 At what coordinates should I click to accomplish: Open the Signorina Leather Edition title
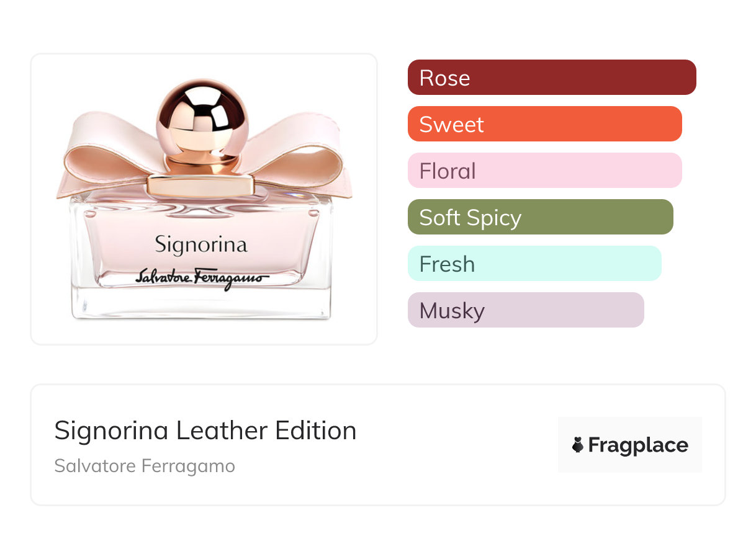click(205, 431)
